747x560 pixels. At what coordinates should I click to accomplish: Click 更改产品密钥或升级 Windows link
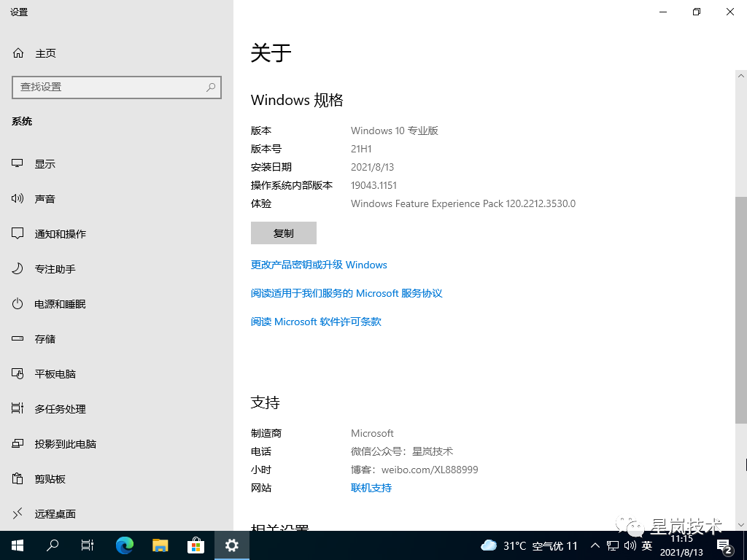319,265
